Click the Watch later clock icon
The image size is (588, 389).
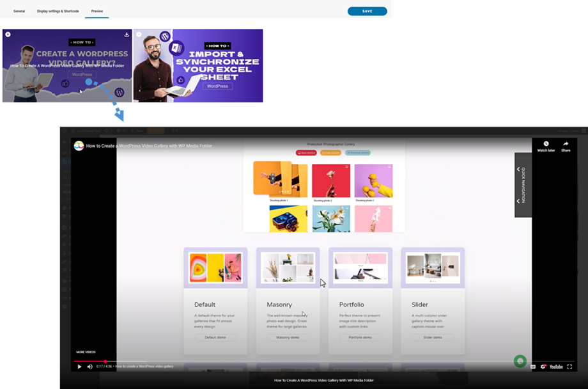[x=546, y=146]
